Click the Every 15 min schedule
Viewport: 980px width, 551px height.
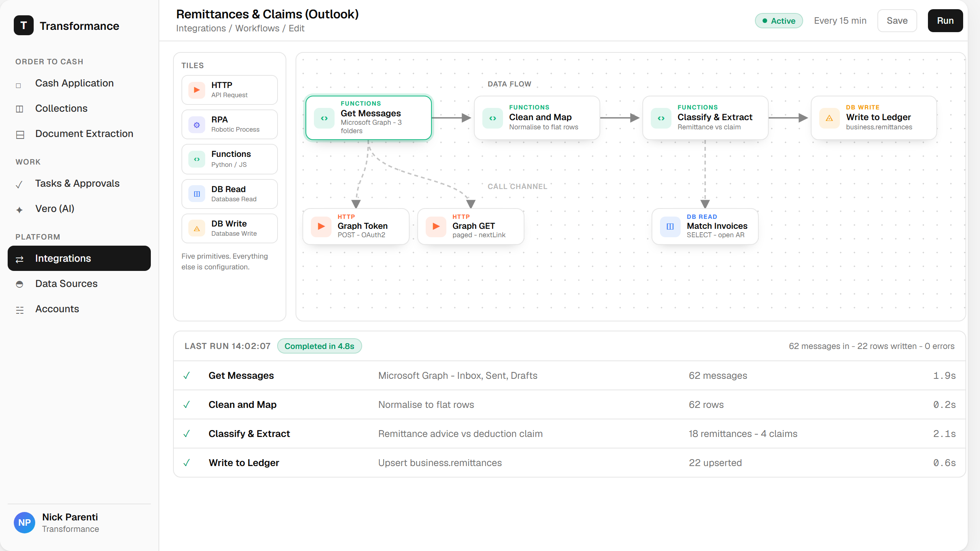click(x=840, y=21)
